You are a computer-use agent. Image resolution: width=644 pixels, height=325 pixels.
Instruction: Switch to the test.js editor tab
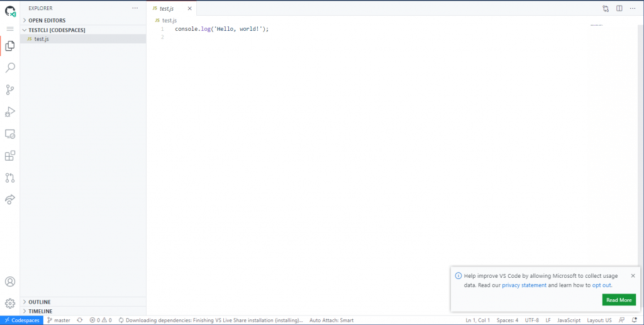pyautogui.click(x=172, y=9)
